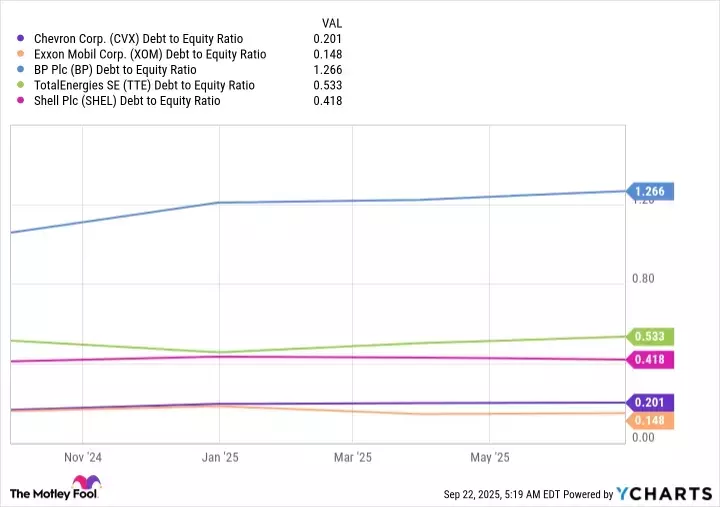Select the TotalEnergies SE legend label
Screen dimensions: 720x507
(x=144, y=86)
